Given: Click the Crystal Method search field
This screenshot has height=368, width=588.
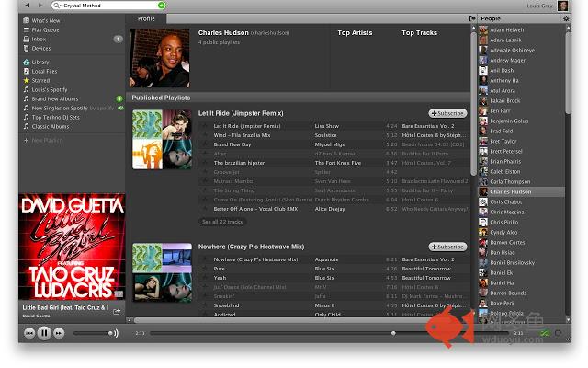Looking at the screenshot, I should tap(108, 6).
